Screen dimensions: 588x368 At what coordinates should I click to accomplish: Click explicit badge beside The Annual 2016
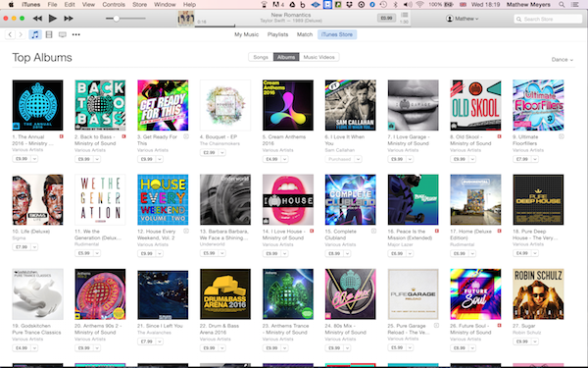point(61,136)
